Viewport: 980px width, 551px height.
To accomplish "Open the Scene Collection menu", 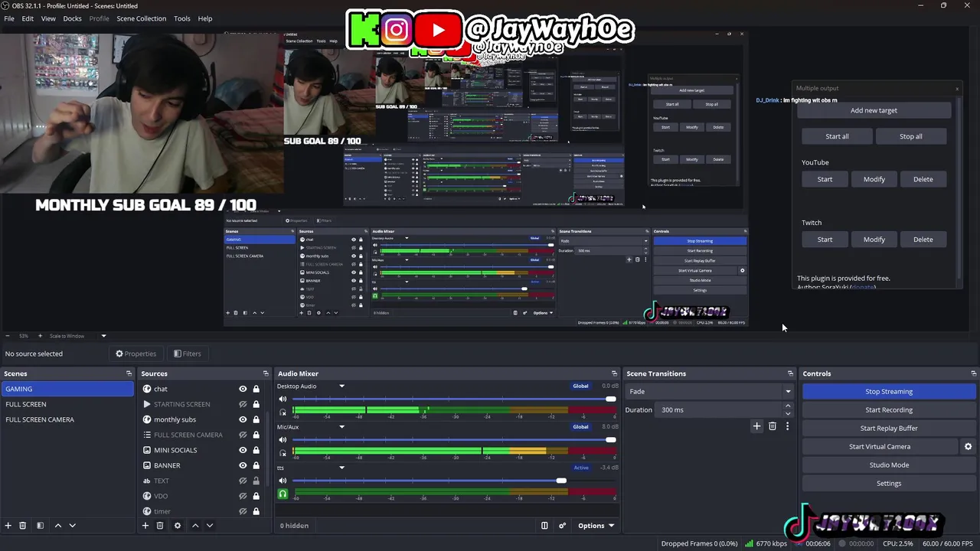I will [x=141, y=18].
